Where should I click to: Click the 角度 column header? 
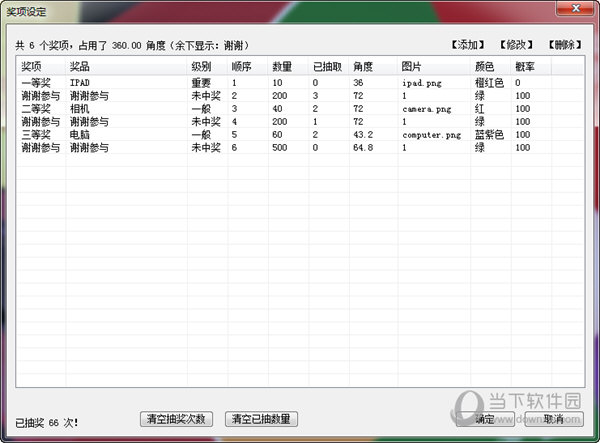373,67
